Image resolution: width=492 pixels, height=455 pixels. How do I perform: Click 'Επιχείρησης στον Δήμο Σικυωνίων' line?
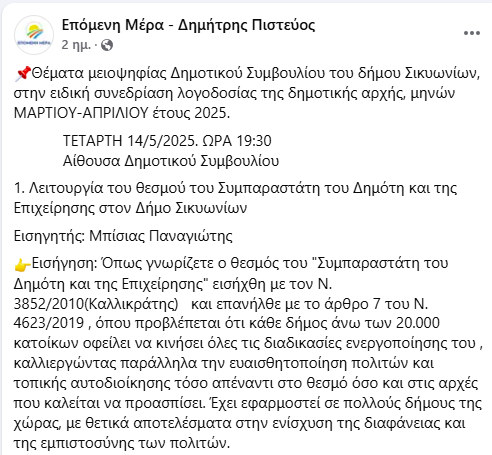tap(130, 209)
